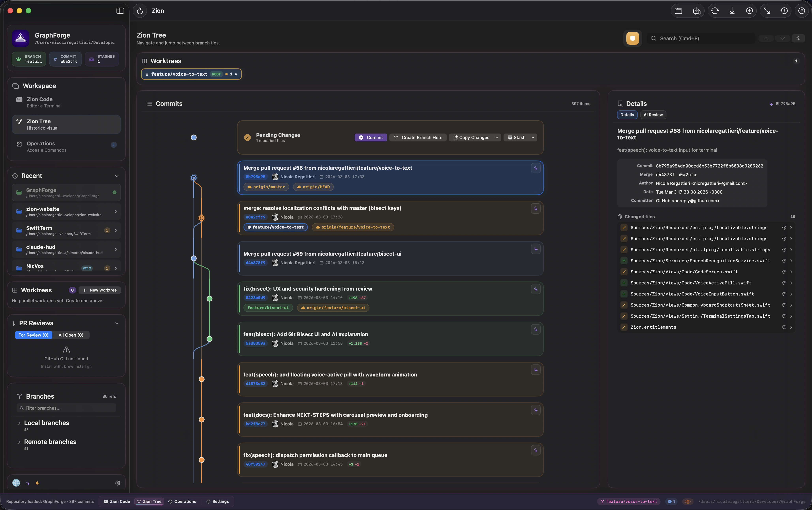Click the BRANCH chip in repo header

pos(29,59)
